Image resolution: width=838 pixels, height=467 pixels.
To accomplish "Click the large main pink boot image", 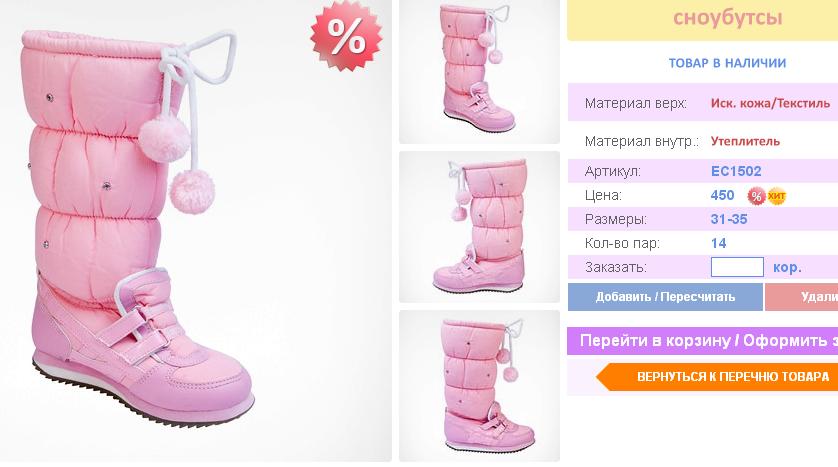I will (x=196, y=231).
